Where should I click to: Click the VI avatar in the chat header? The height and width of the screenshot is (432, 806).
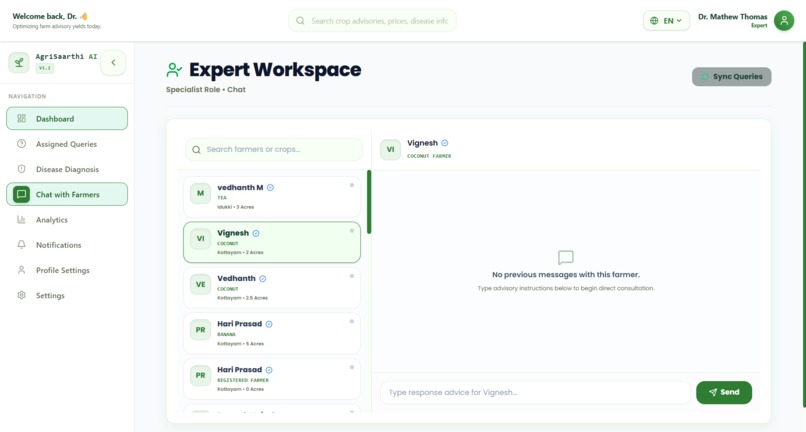(391, 149)
